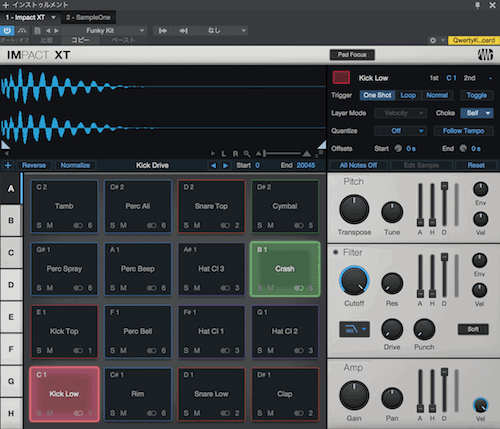Solo the Tamb pad
This screenshot has width=500, height=429.
pos(39,225)
